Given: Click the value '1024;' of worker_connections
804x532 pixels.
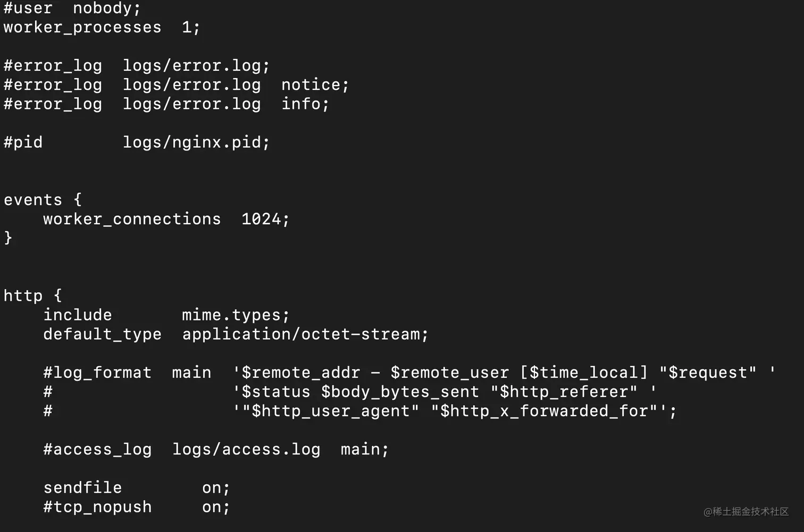Looking at the screenshot, I should click(265, 219).
